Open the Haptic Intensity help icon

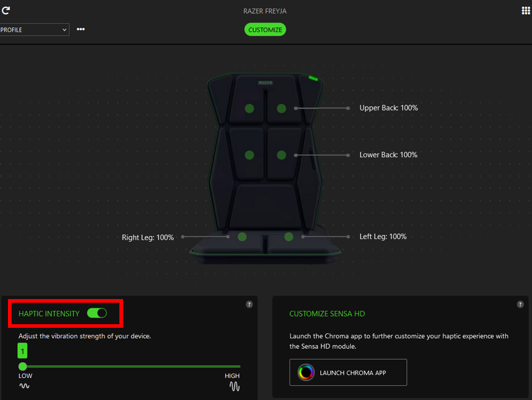(x=249, y=304)
